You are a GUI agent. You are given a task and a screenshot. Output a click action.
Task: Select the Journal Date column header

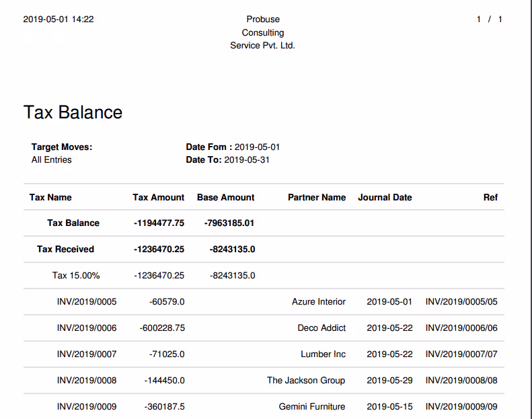(385, 198)
